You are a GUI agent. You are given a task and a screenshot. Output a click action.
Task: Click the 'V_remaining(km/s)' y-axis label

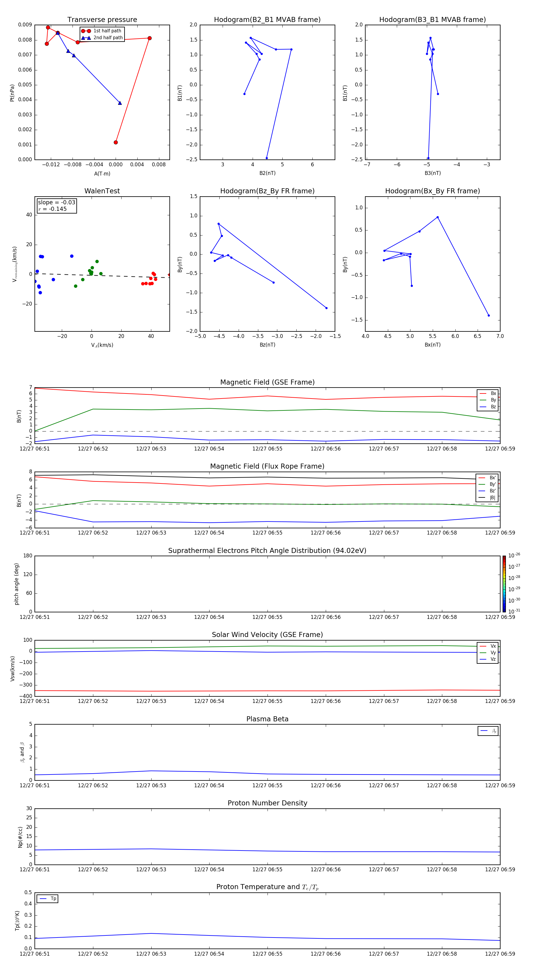(15, 264)
